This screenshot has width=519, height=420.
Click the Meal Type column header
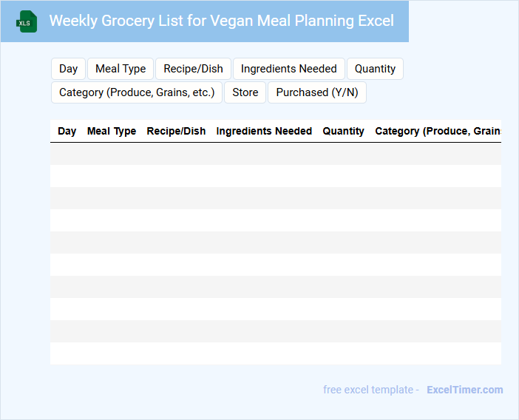(112, 131)
